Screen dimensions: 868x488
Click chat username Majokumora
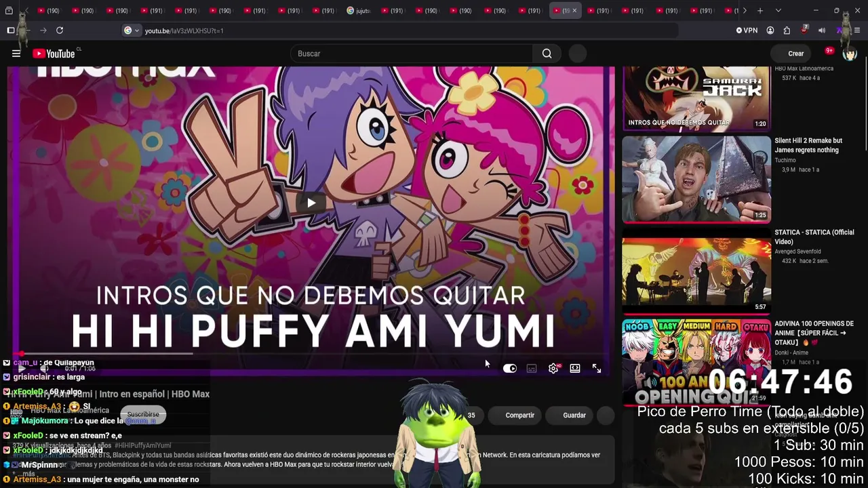tap(45, 421)
